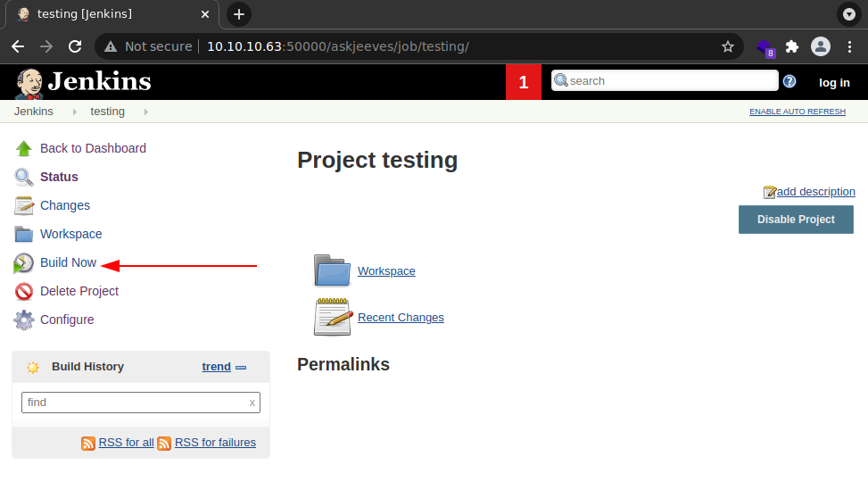The height and width of the screenshot is (490, 868).
Task: Open the Workspace sidebar menu item
Action: [x=70, y=234]
